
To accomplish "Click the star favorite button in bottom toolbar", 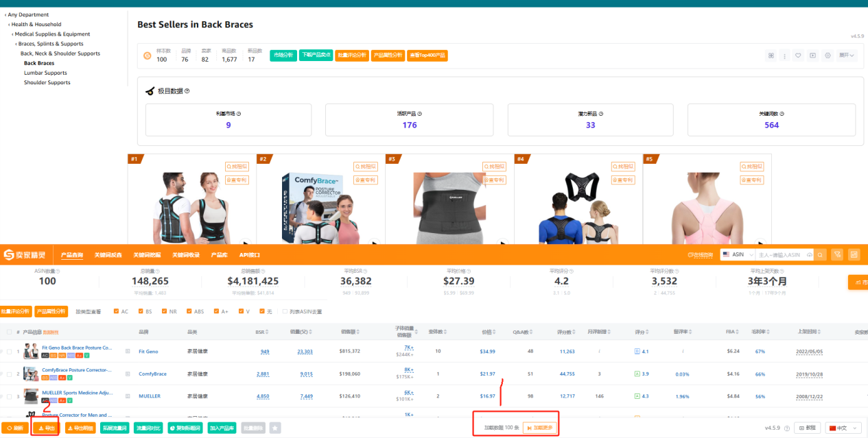I will (275, 428).
